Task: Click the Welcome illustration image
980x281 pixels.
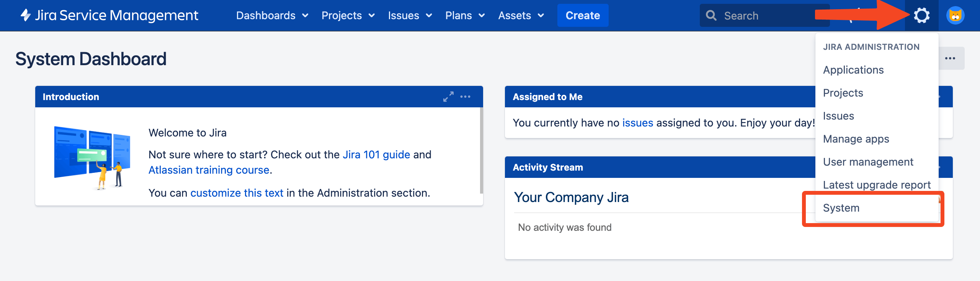Action: coord(92,158)
